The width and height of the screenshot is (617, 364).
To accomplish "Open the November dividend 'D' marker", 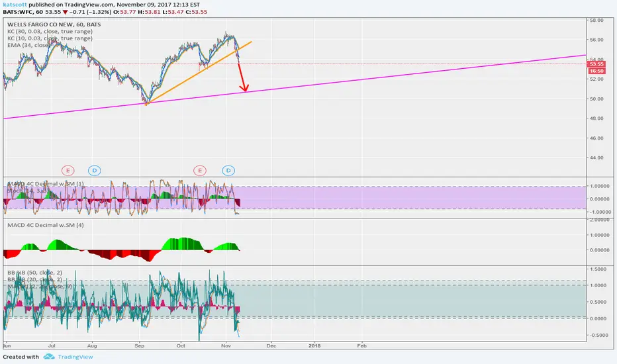I will 228,170.
